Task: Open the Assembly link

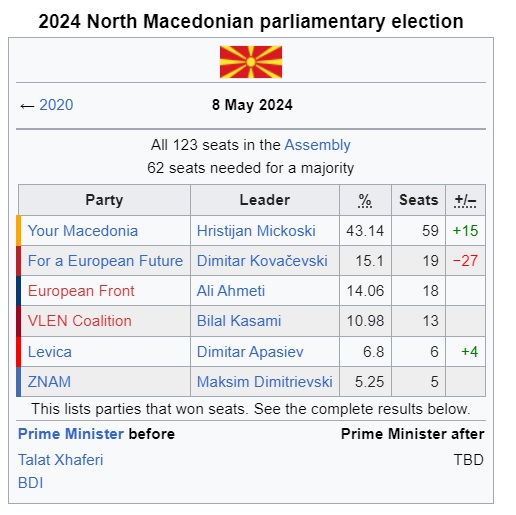Action: click(x=317, y=145)
